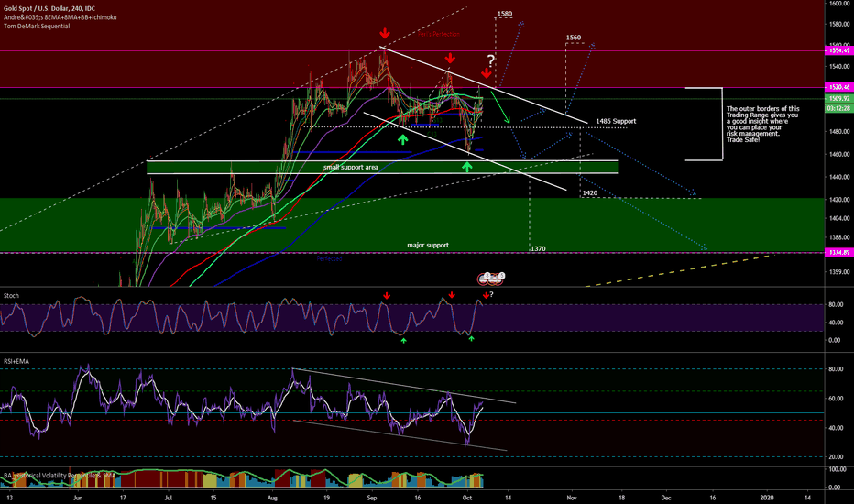Click the blue 'Perfected' text below major support

330,259
